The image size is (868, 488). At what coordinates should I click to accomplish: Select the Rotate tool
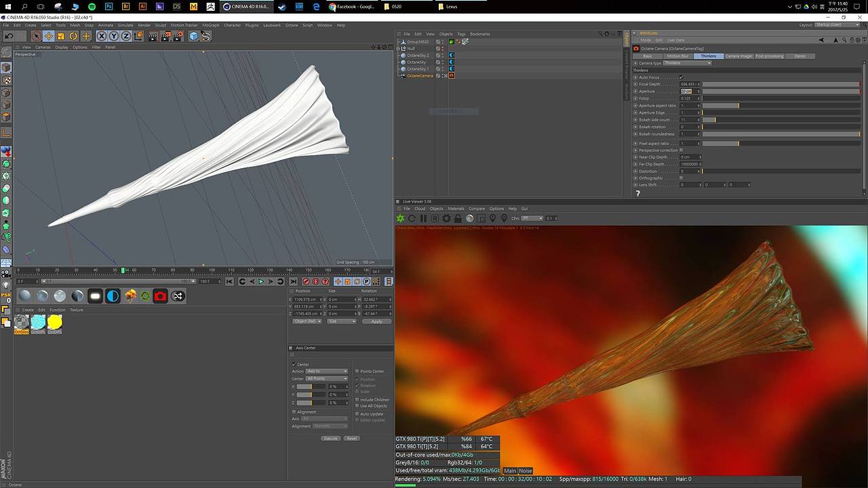pyautogui.click(x=73, y=36)
